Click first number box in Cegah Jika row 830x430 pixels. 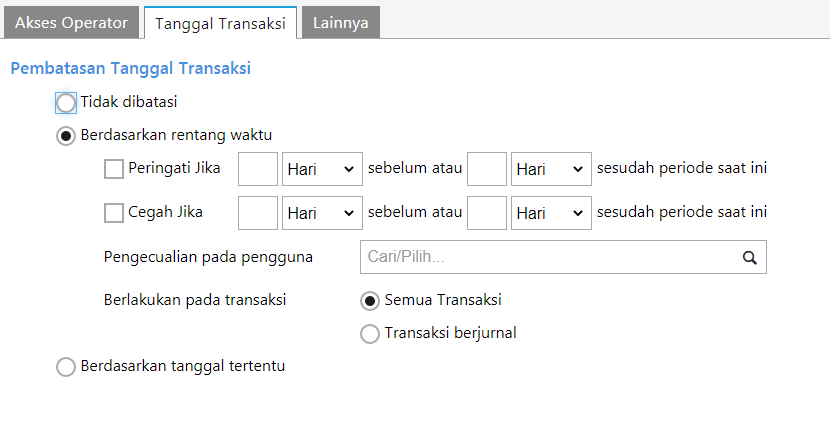(x=258, y=212)
